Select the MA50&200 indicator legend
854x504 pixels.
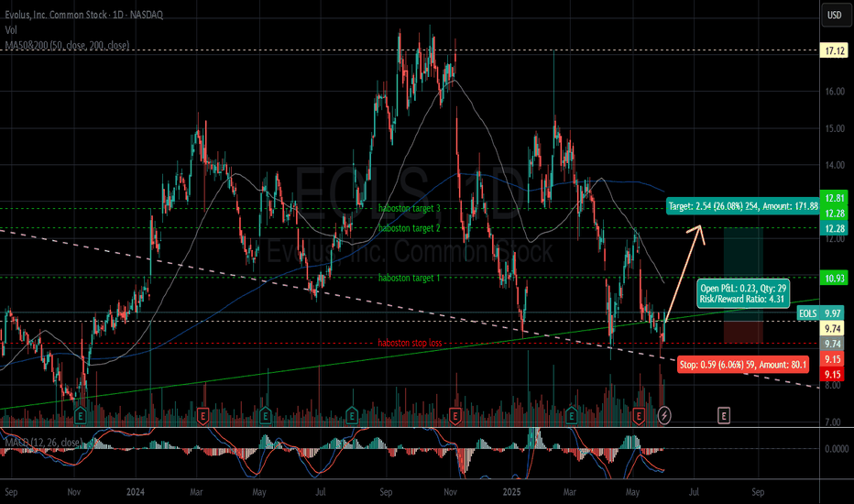click(67, 45)
